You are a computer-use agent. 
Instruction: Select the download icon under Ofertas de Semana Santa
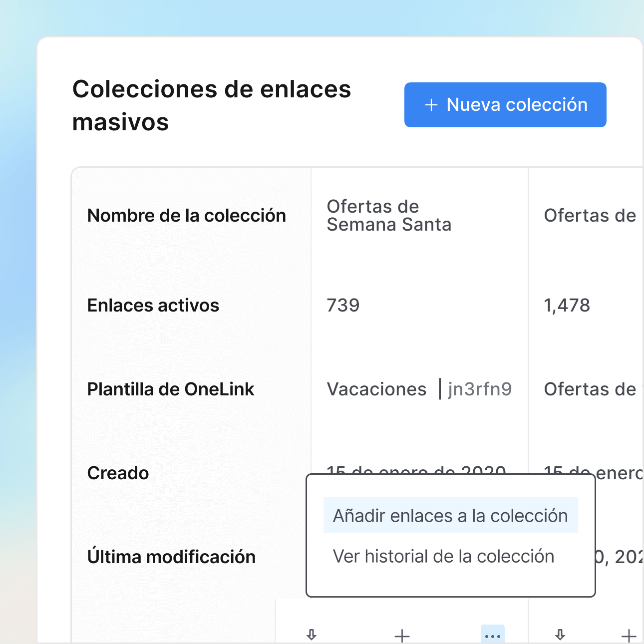(312, 636)
